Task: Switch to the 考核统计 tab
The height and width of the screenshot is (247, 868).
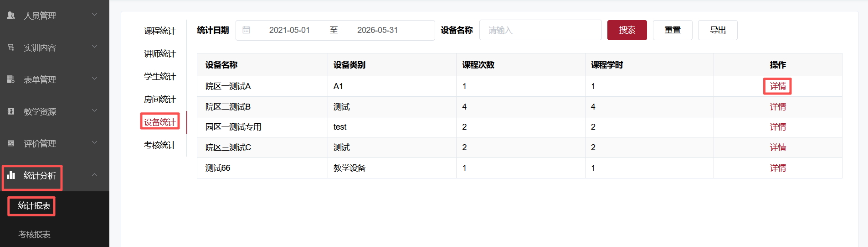Action: (159, 145)
